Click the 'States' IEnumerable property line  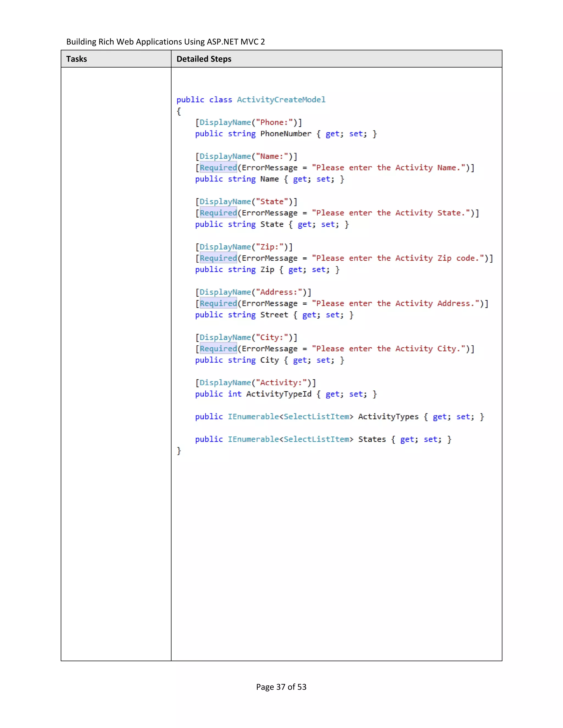(323, 440)
